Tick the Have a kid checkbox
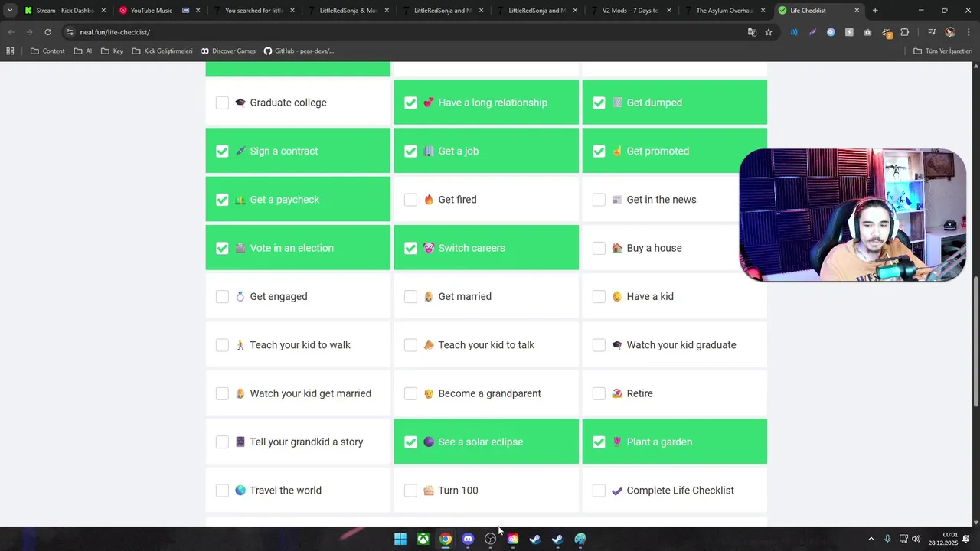The width and height of the screenshot is (980, 551). coord(599,296)
